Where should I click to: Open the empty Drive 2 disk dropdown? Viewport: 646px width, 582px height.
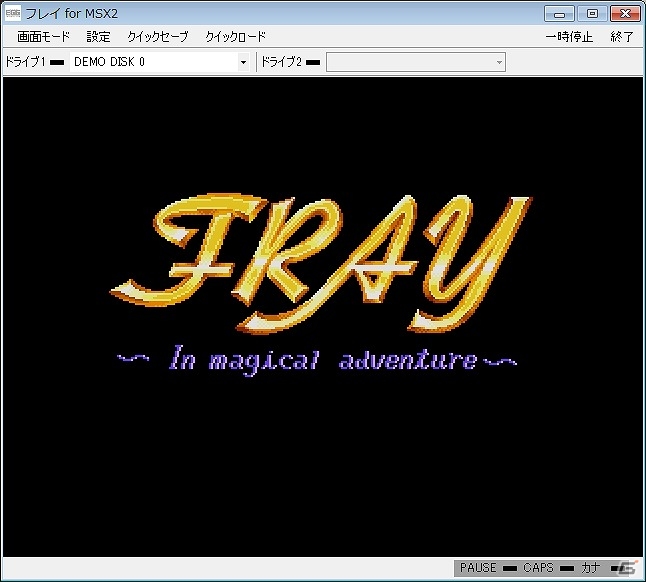(416, 62)
